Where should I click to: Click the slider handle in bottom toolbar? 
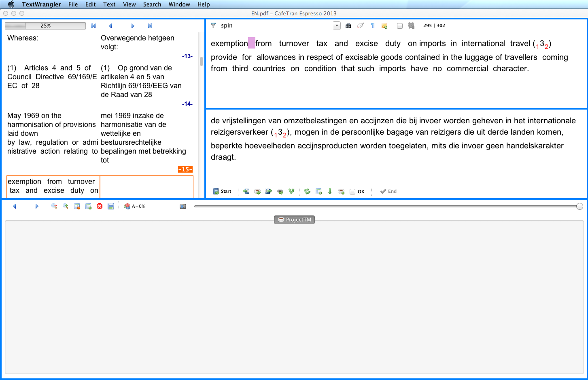click(x=580, y=207)
